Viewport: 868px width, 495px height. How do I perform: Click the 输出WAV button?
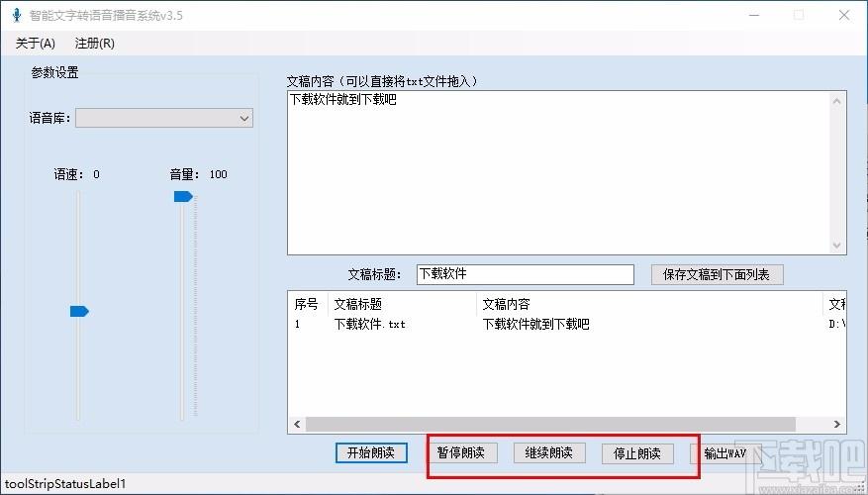(x=725, y=453)
